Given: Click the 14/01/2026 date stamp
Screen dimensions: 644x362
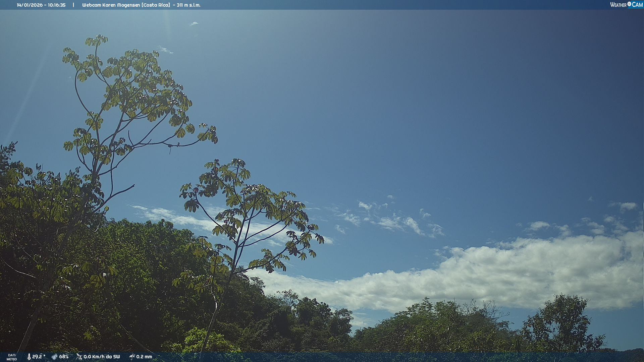Looking at the screenshot, I should tap(30, 5).
